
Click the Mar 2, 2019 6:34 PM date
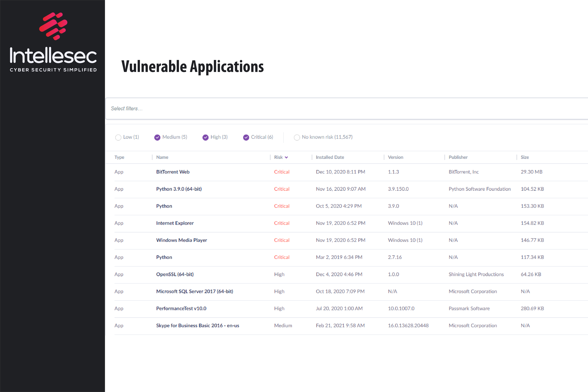(x=339, y=257)
